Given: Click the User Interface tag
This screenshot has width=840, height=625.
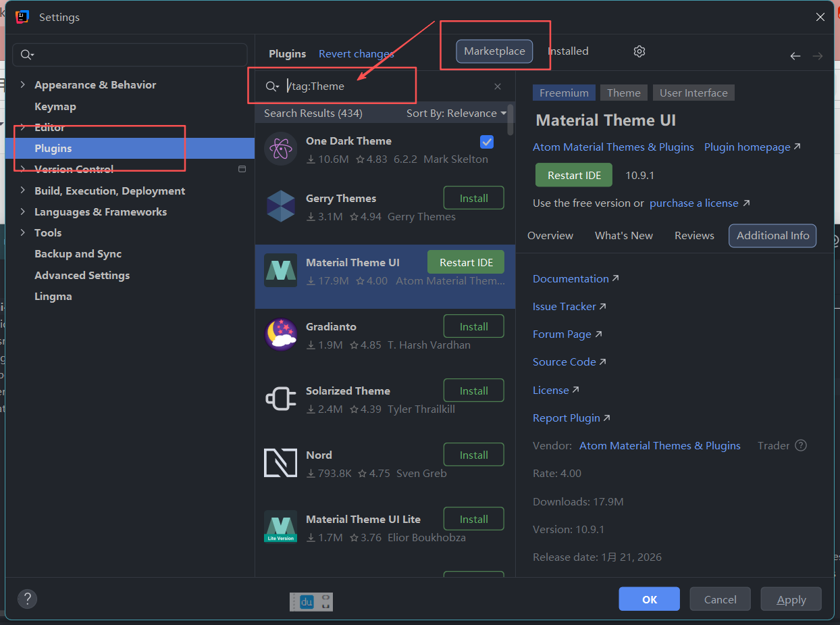Looking at the screenshot, I should coord(693,93).
